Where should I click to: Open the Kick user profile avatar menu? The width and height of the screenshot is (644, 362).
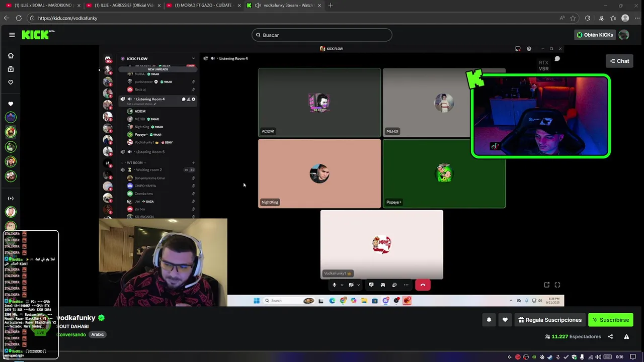tap(624, 35)
